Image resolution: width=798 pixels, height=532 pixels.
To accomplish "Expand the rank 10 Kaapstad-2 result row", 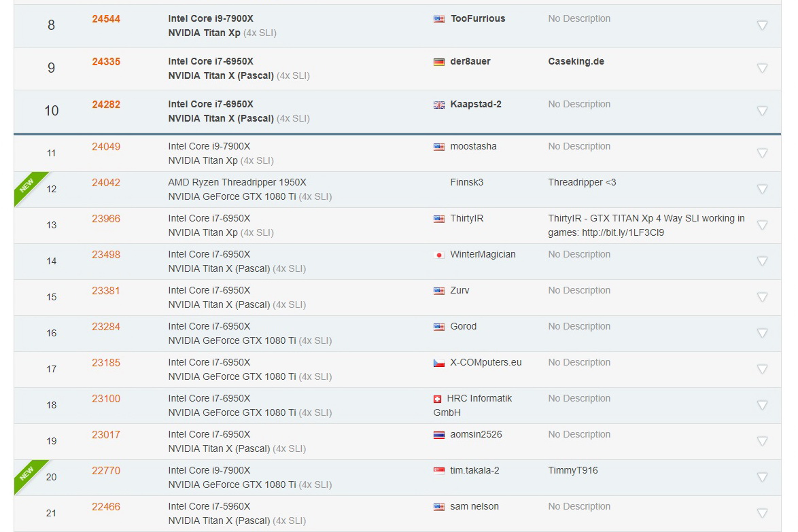I will (762, 111).
